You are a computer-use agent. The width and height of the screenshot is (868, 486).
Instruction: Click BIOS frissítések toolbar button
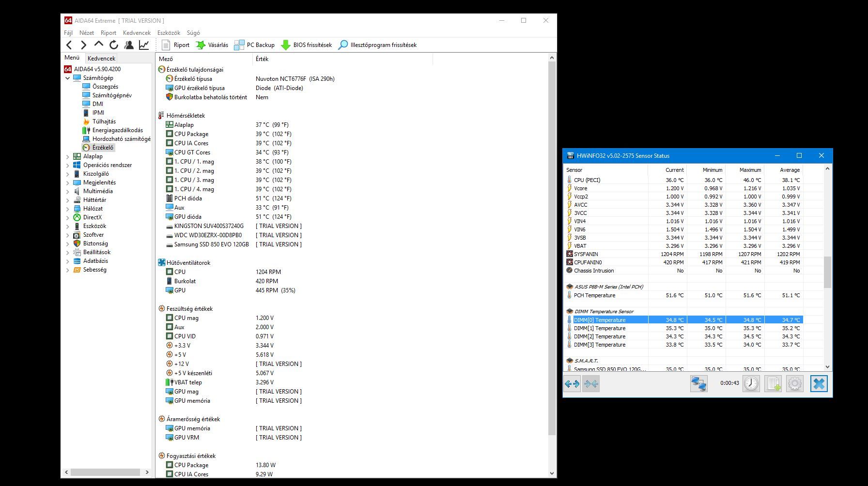tap(306, 45)
